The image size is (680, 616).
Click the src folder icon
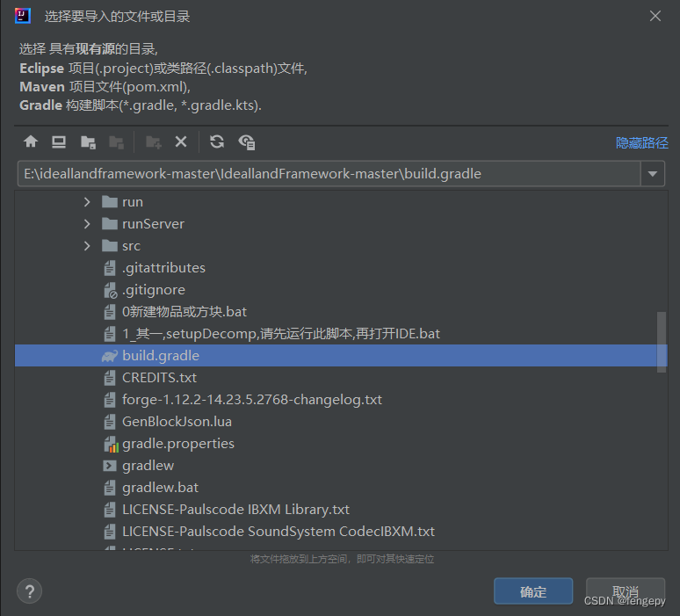pos(110,246)
